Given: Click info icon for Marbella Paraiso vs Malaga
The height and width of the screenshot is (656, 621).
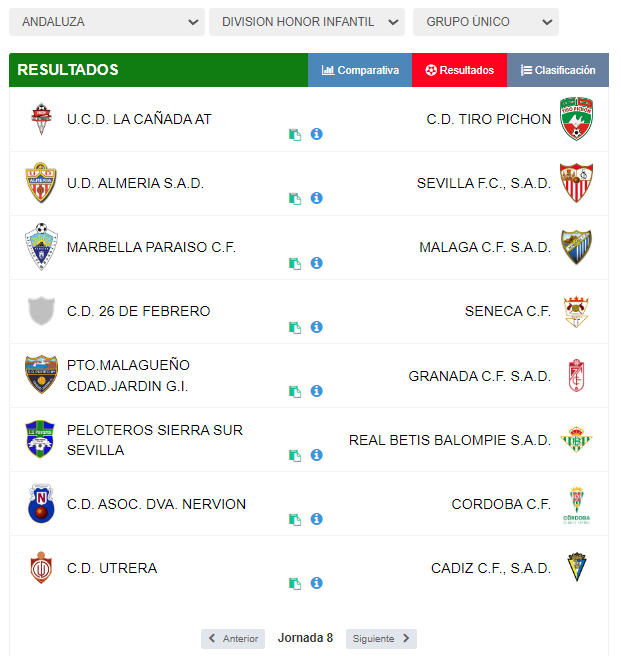Looking at the screenshot, I should coord(316,263).
